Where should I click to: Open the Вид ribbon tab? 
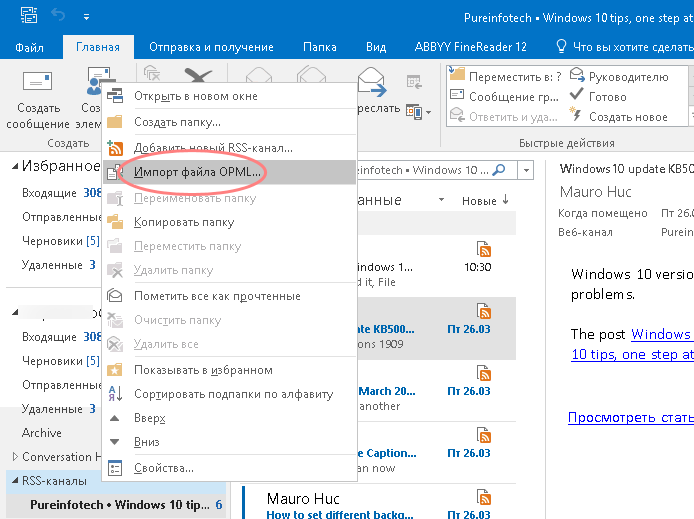click(x=376, y=47)
